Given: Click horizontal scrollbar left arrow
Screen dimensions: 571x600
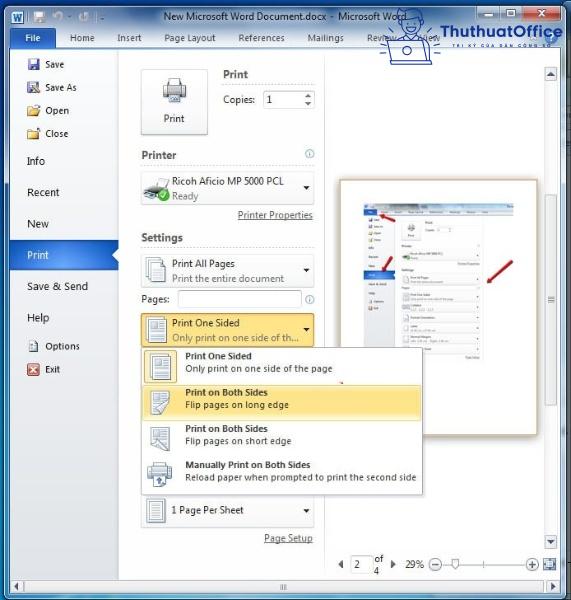Looking at the screenshot, I should [x=16, y=586].
